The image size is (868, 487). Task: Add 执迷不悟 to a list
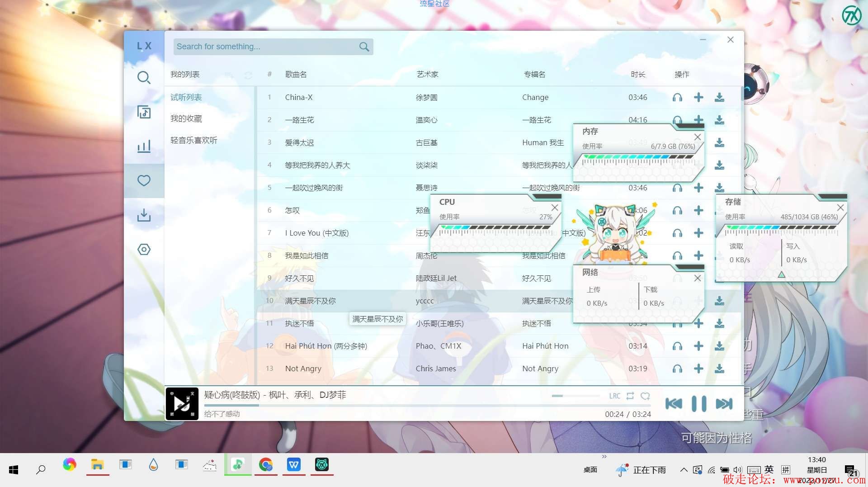pos(698,323)
